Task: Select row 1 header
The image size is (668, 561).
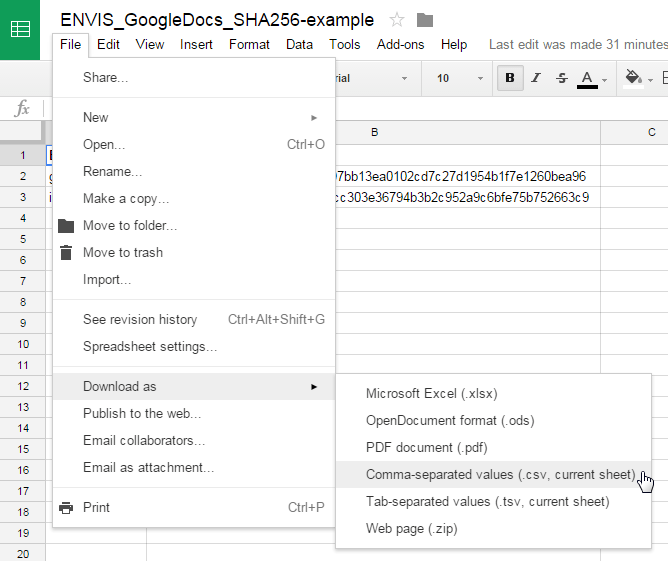Action: pyautogui.click(x=23, y=155)
